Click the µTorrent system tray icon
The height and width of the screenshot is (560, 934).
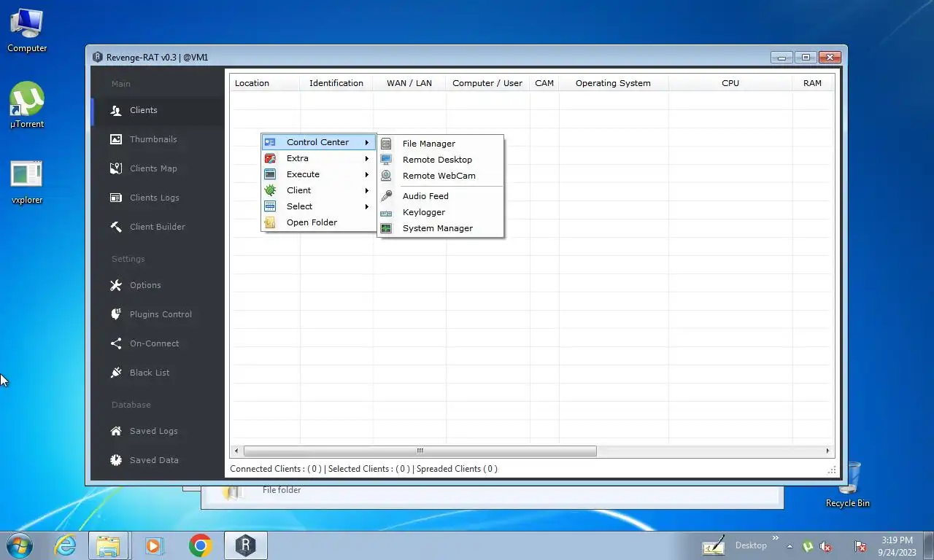[x=808, y=546]
